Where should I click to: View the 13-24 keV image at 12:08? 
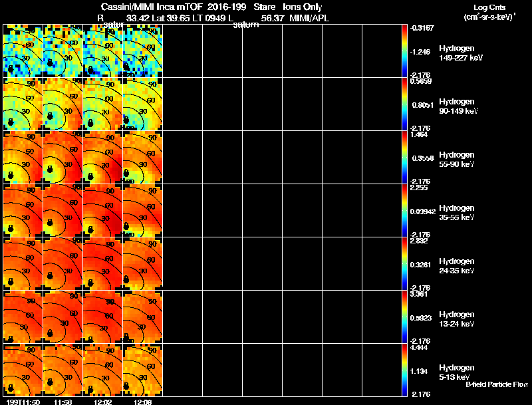tap(143, 317)
